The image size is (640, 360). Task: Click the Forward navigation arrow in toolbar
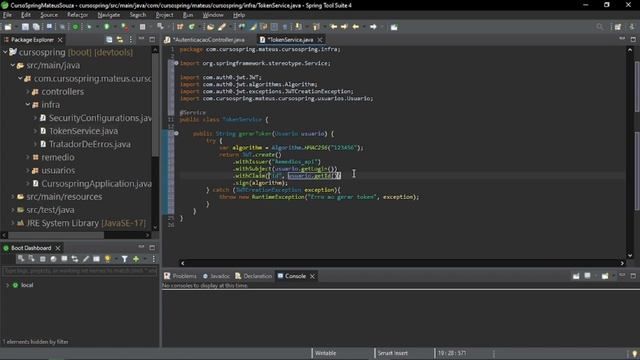(373, 27)
